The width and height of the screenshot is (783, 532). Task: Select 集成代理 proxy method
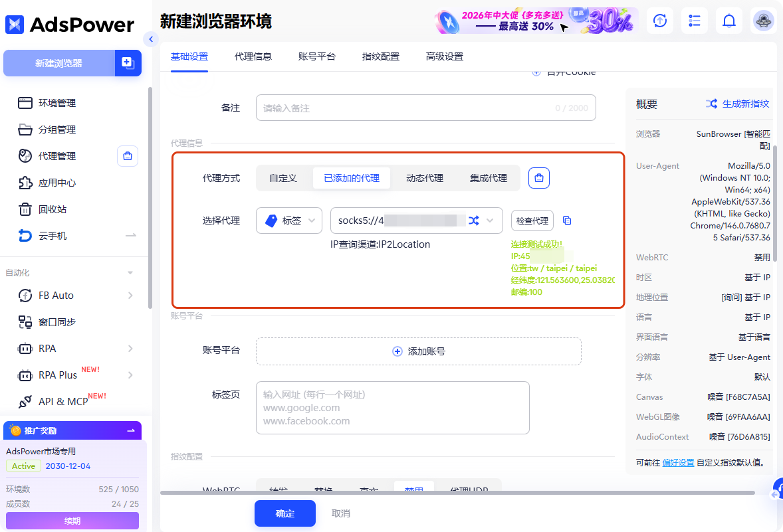click(x=489, y=178)
